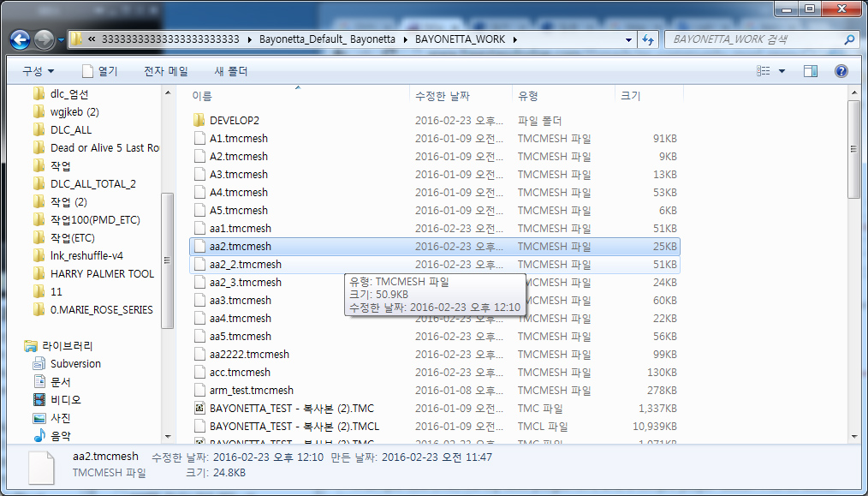Click the change view icon
The width and height of the screenshot is (868, 496).
click(x=764, y=71)
